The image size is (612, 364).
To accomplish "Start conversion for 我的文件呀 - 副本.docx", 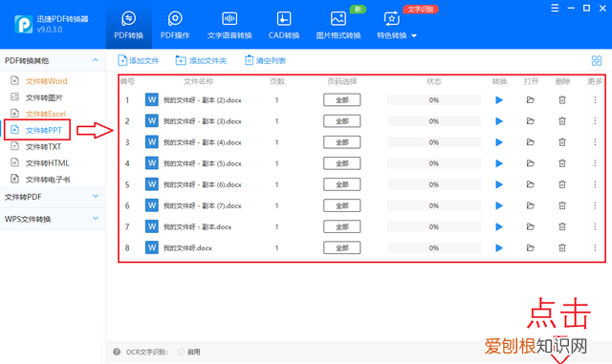I will 499,226.
